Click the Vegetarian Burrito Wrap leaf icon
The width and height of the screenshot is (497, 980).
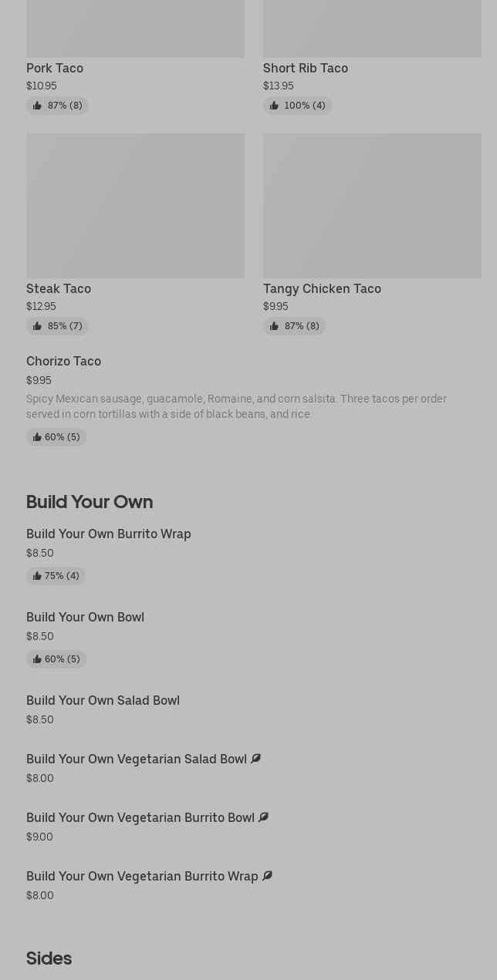267,876
